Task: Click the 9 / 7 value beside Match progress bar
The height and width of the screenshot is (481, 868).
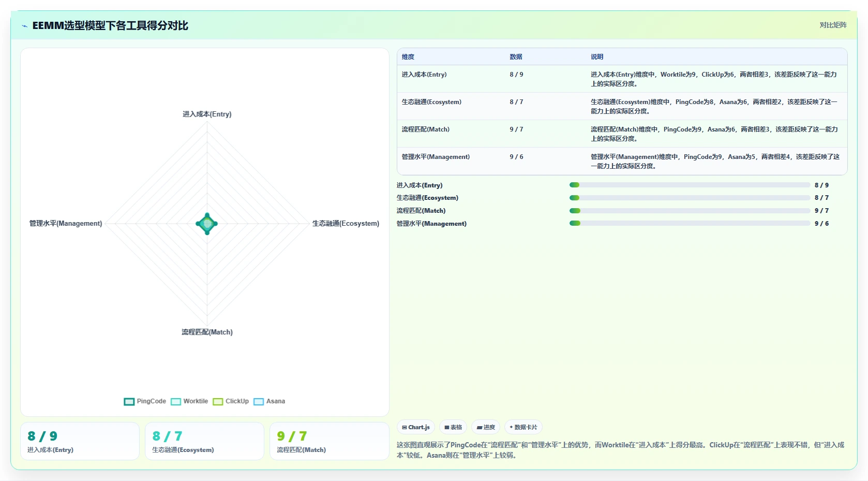Action: point(821,211)
